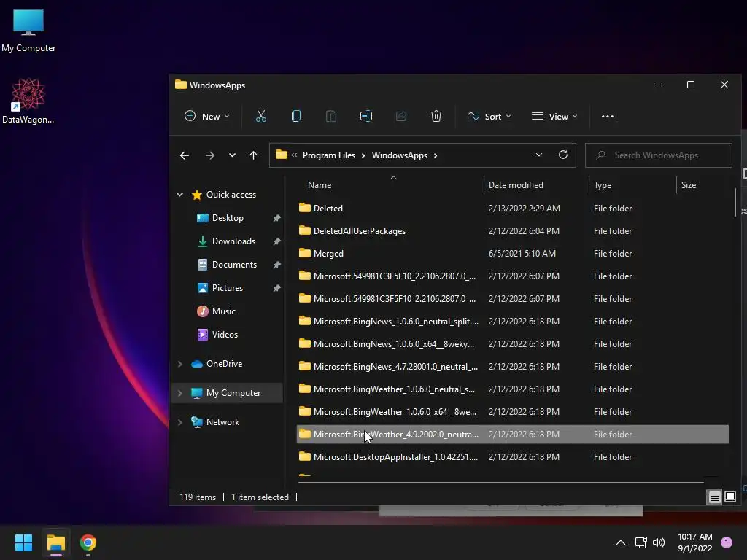
Task: Click the Search WindowsApps field
Action: pyautogui.click(x=659, y=155)
